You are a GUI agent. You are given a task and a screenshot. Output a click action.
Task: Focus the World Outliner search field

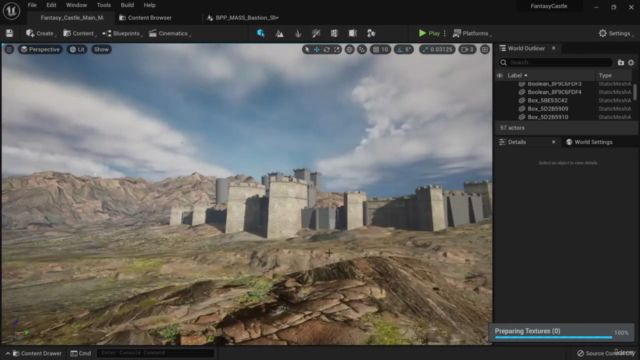pyautogui.click(x=556, y=62)
